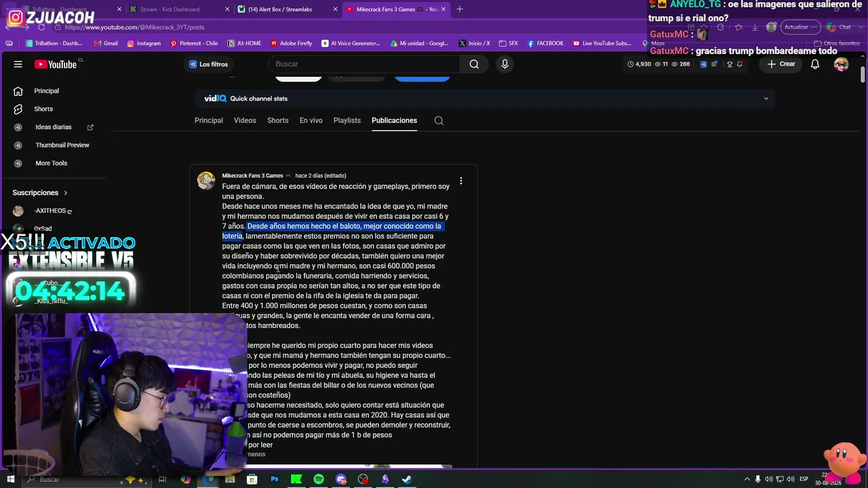Click the Actualizar browser update button
The height and width of the screenshot is (488, 868).
pyautogui.click(x=801, y=27)
